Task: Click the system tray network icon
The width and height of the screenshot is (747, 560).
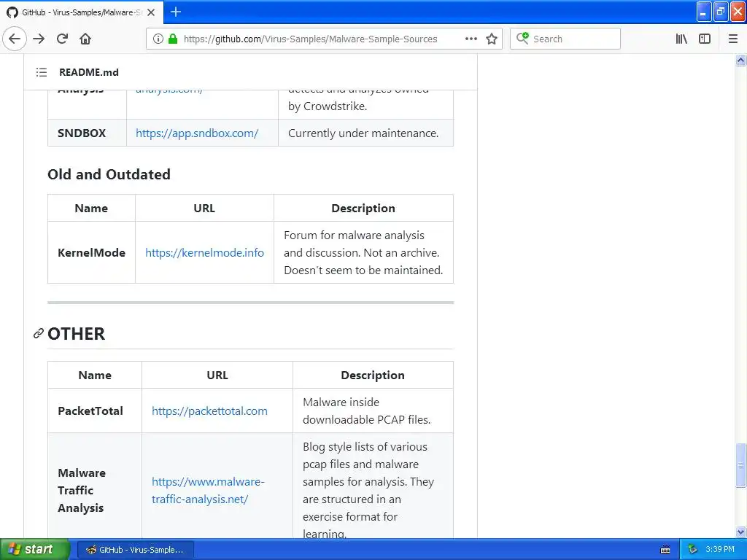Action: coord(693,550)
